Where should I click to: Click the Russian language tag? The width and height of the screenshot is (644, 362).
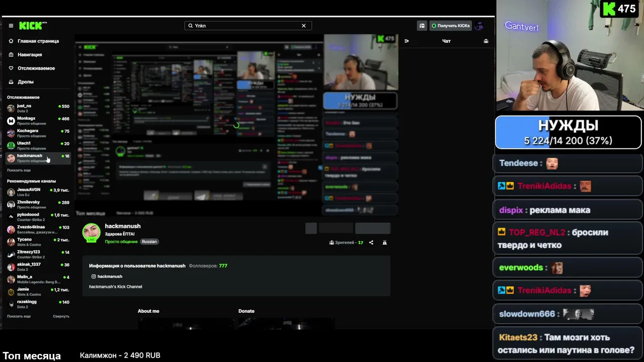(x=149, y=242)
